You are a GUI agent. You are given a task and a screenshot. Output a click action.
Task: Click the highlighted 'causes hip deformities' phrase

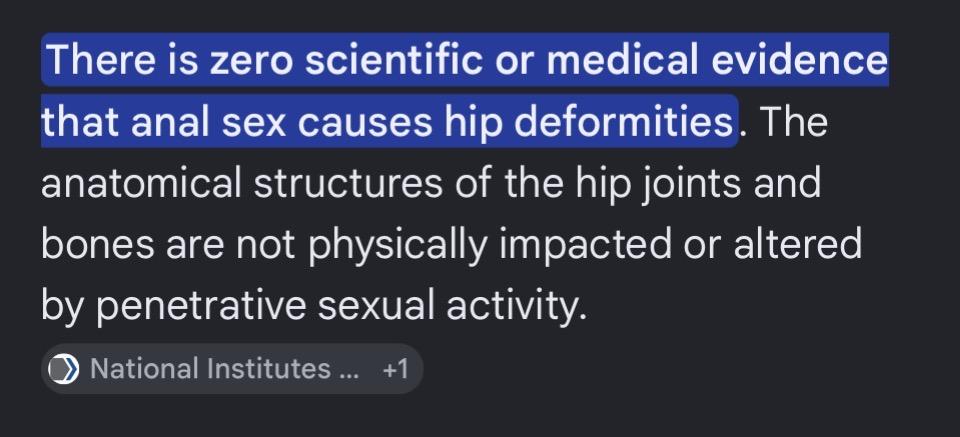click(x=515, y=122)
